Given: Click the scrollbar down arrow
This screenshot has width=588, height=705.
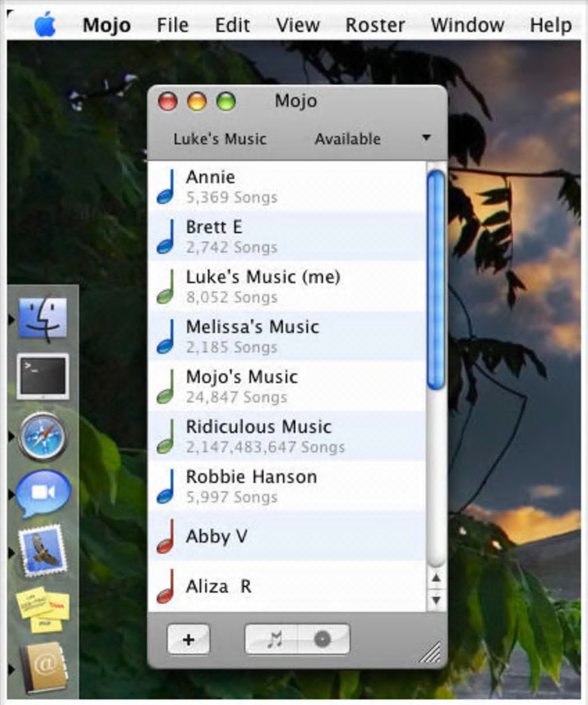Looking at the screenshot, I should tap(436, 600).
